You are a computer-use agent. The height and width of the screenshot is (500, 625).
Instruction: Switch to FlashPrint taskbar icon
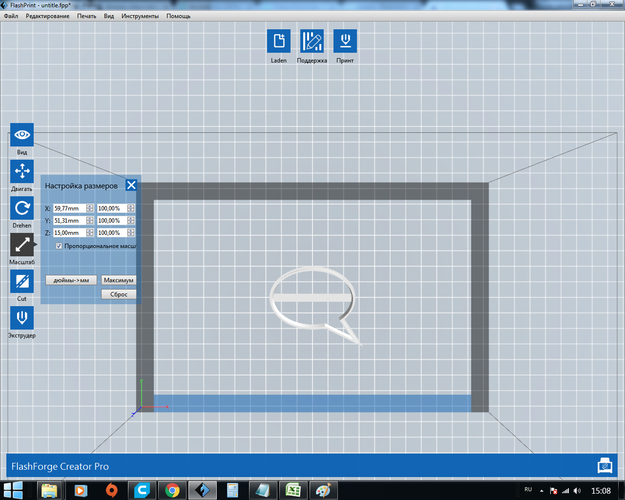202,490
